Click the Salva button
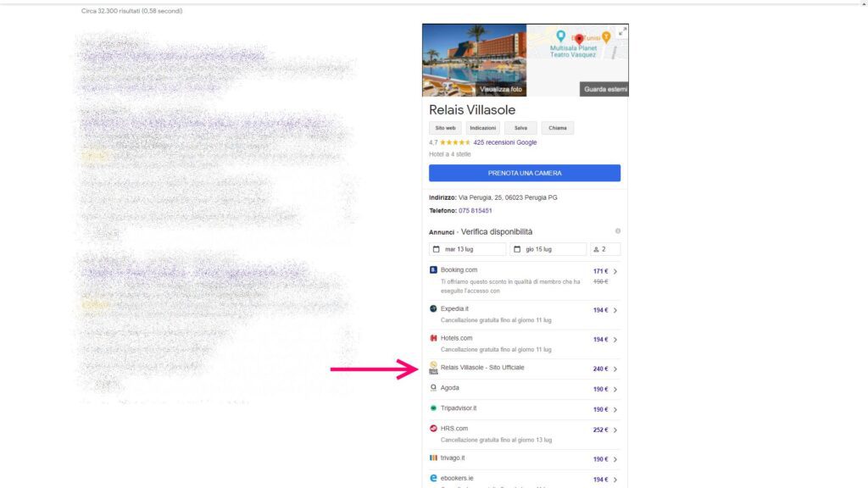 click(x=520, y=129)
